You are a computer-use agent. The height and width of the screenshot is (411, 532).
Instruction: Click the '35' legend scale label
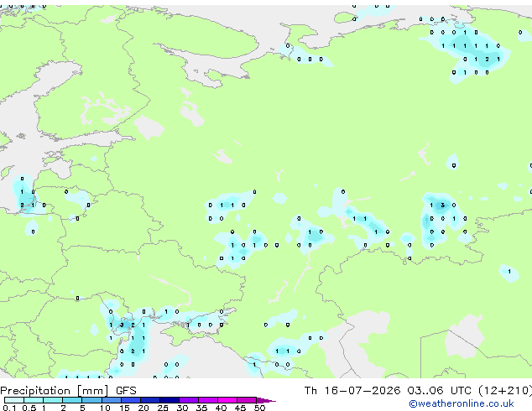201,408
